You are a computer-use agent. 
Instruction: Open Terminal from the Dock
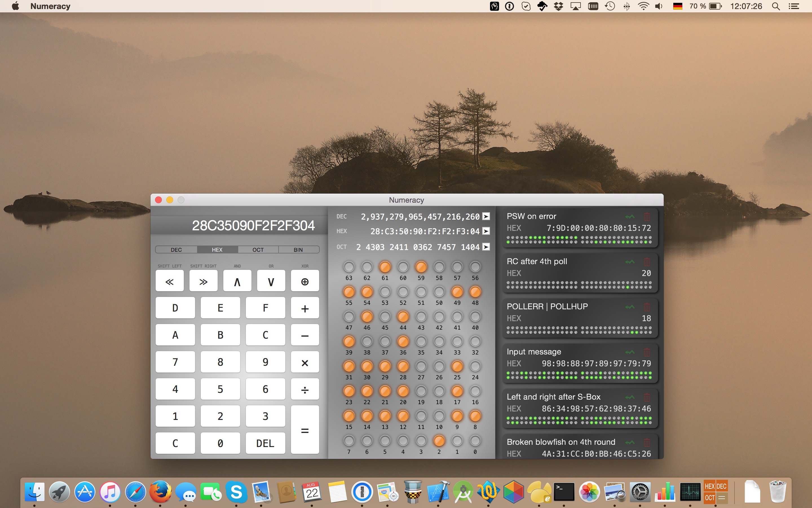[x=564, y=492]
